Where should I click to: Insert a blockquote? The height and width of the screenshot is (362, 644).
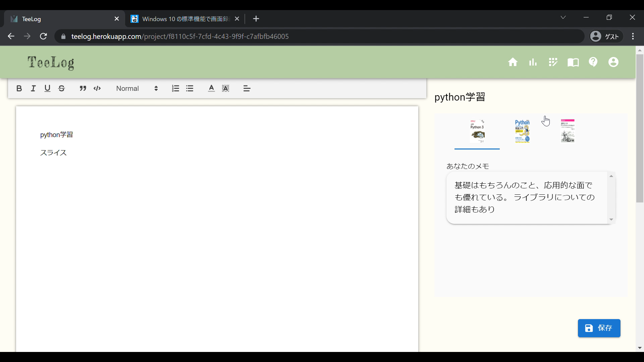tap(83, 88)
